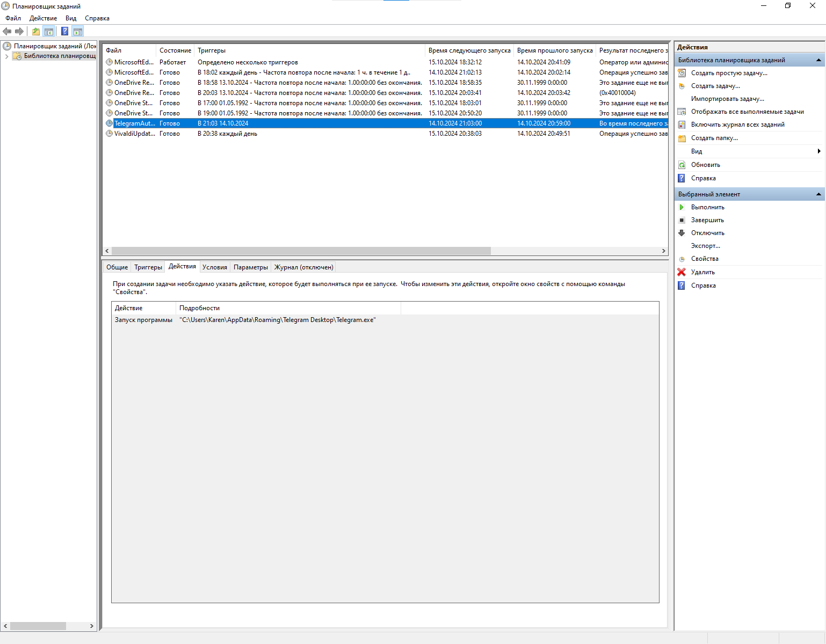Viewport: 826px width, 644px height.
Task: Click the Up one level folder icon
Action: pos(36,31)
